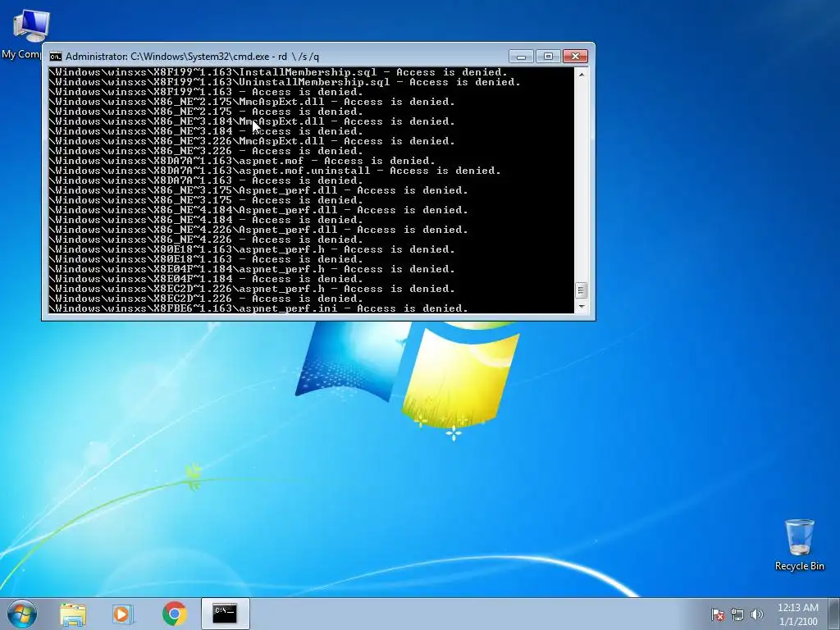This screenshot has width=840, height=630.
Task: Click the Action Center flag tray icon
Action: (x=717, y=614)
